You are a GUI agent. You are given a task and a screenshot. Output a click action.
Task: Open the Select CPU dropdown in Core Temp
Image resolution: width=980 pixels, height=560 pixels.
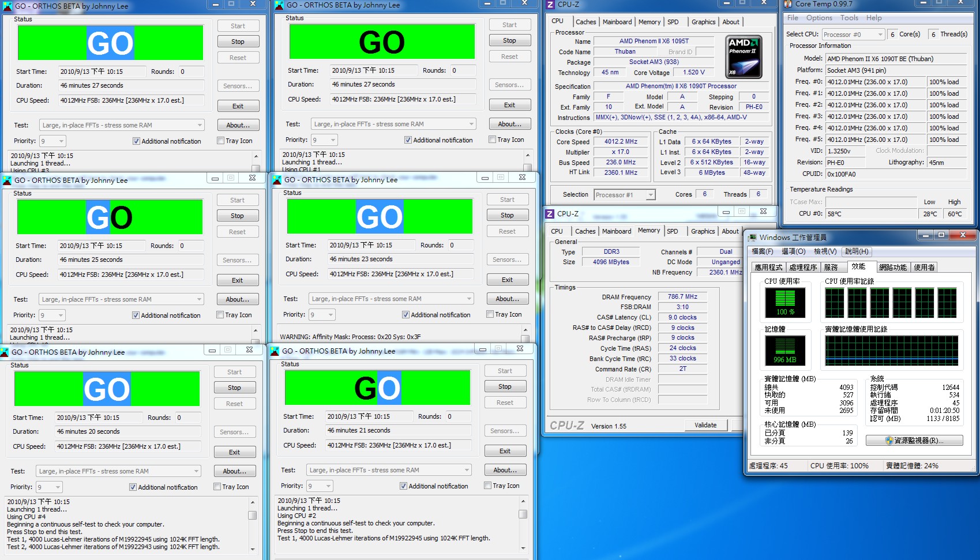tap(853, 35)
